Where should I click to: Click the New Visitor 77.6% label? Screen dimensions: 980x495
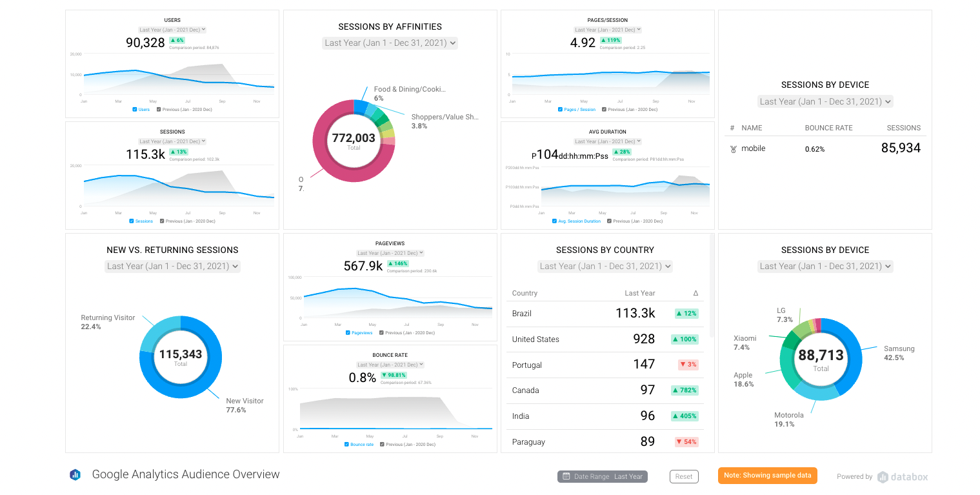pos(245,405)
